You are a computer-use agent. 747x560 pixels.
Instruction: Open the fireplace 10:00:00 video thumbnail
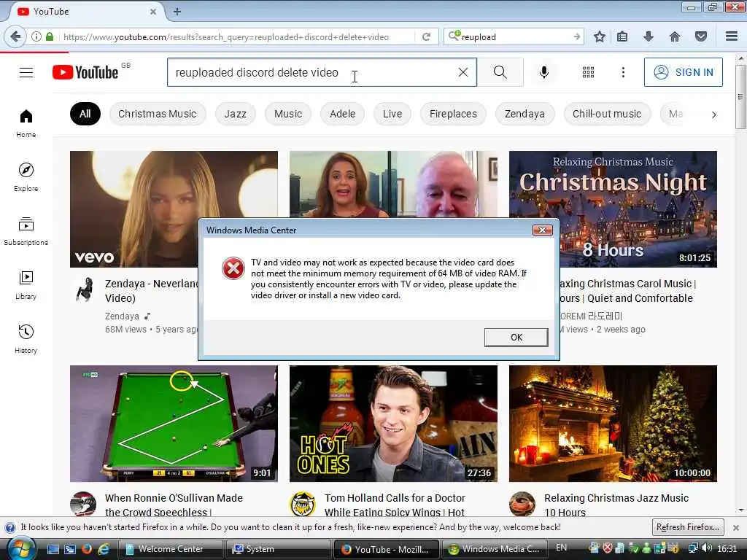tap(613, 424)
